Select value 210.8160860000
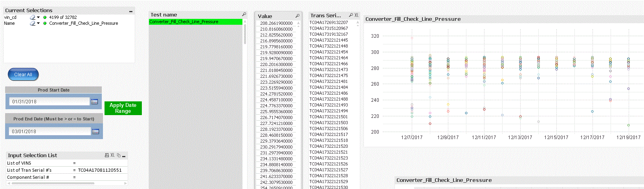The height and width of the screenshot is (189, 644). point(276,29)
